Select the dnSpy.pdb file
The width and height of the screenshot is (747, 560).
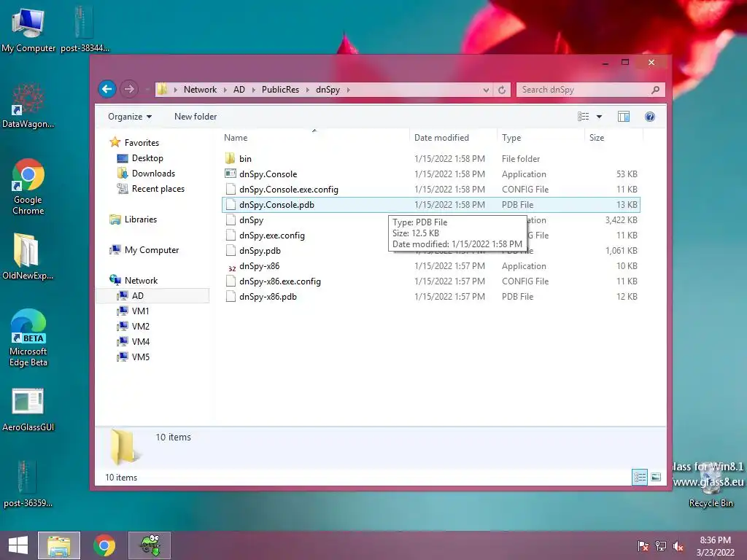[430, 251]
